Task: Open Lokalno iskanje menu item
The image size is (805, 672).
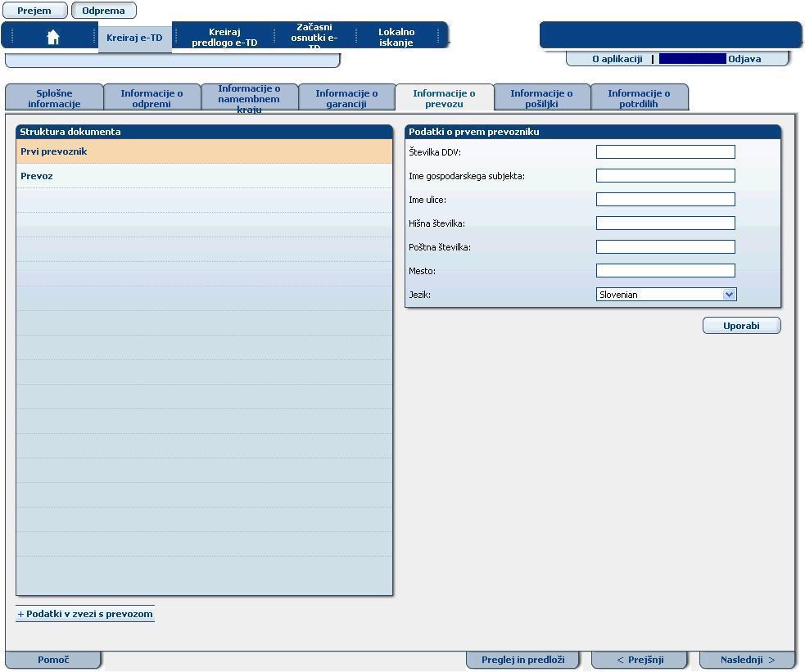Action: pyautogui.click(x=396, y=38)
